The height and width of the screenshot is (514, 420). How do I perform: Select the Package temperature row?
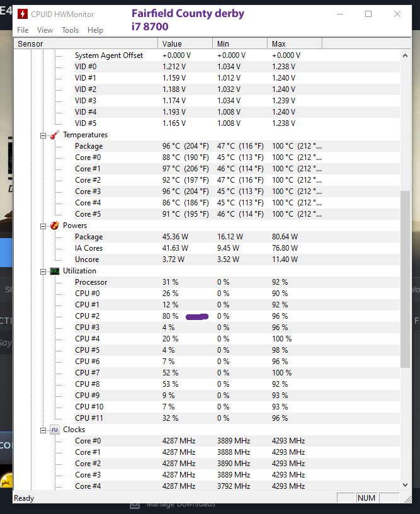[89, 146]
